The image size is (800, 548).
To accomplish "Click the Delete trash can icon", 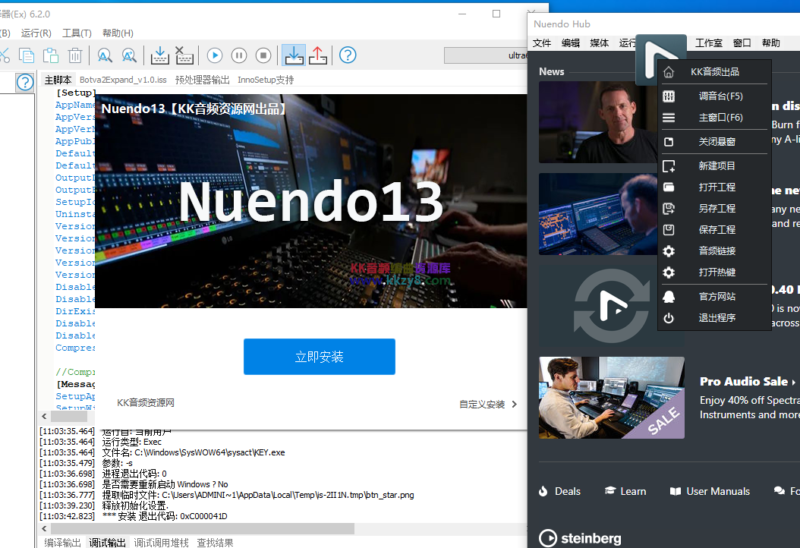I will pos(75,55).
